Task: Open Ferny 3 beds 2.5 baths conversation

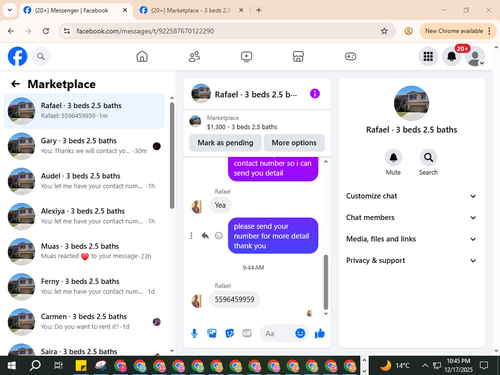Action: tap(84, 287)
